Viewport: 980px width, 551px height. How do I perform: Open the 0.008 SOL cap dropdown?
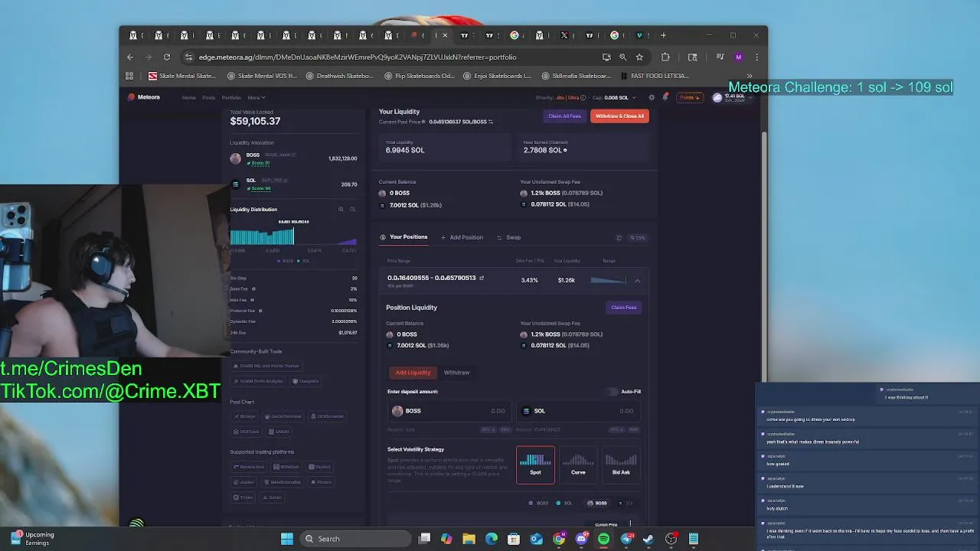coord(619,97)
